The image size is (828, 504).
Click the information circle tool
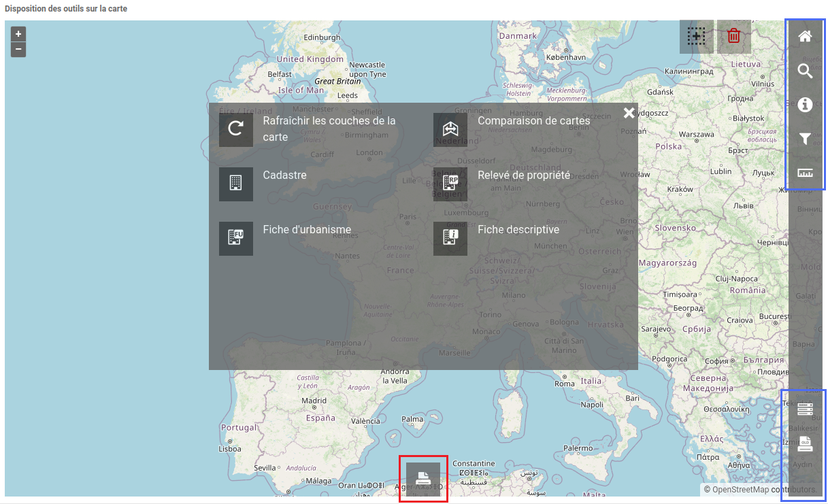pyautogui.click(x=806, y=105)
